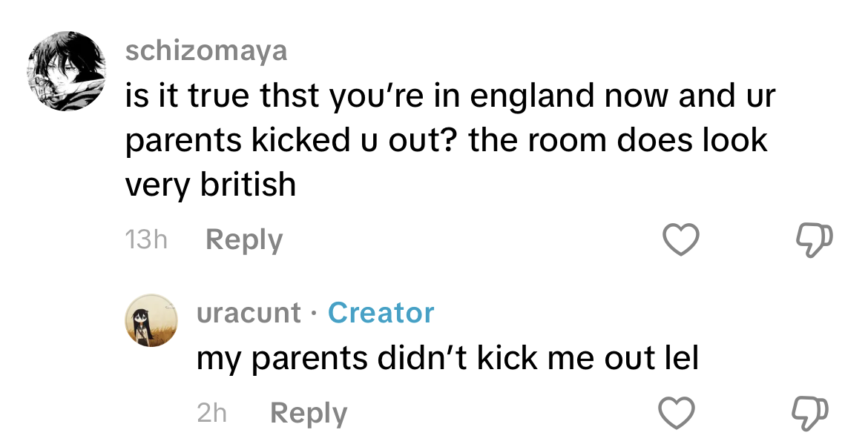This screenshot has width=868, height=447.
Task: Click the word "british" in the comment
Action: [248, 184]
